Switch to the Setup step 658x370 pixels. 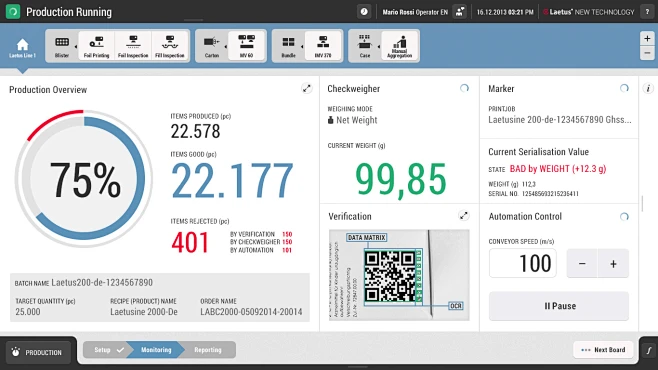[107, 349]
